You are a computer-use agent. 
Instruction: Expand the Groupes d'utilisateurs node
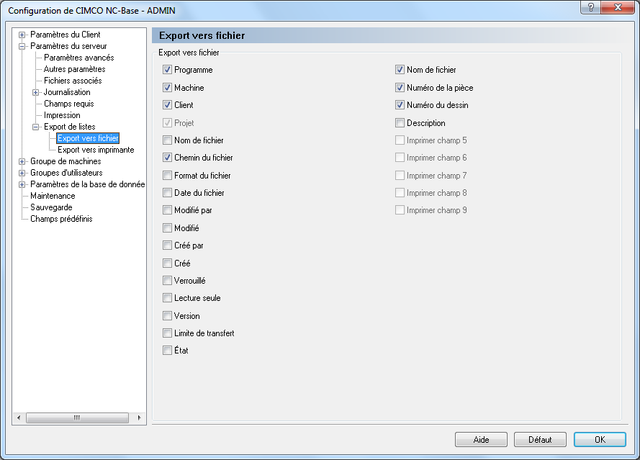22,173
